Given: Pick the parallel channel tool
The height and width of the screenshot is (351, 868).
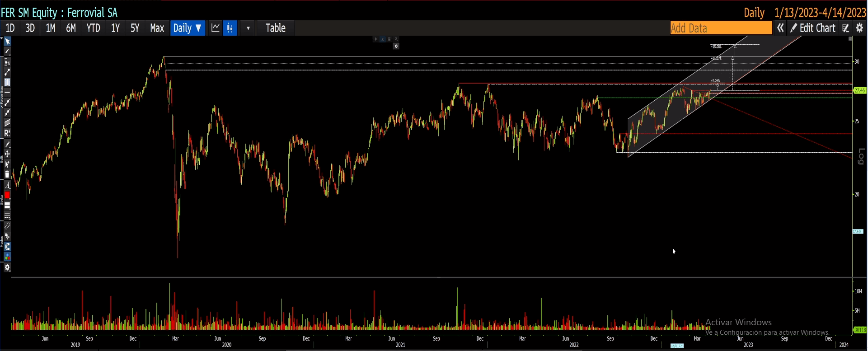Looking at the screenshot, I should click(7, 123).
